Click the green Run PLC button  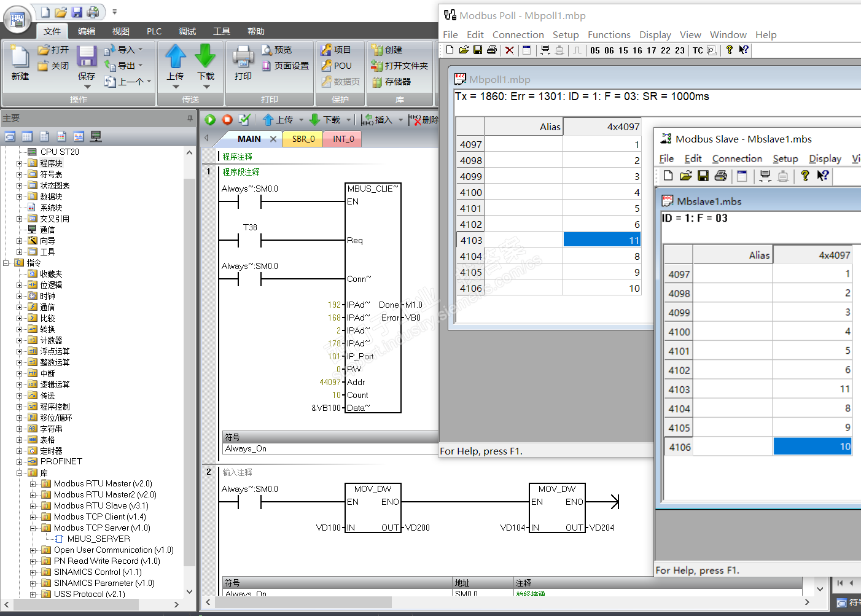point(210,120)
